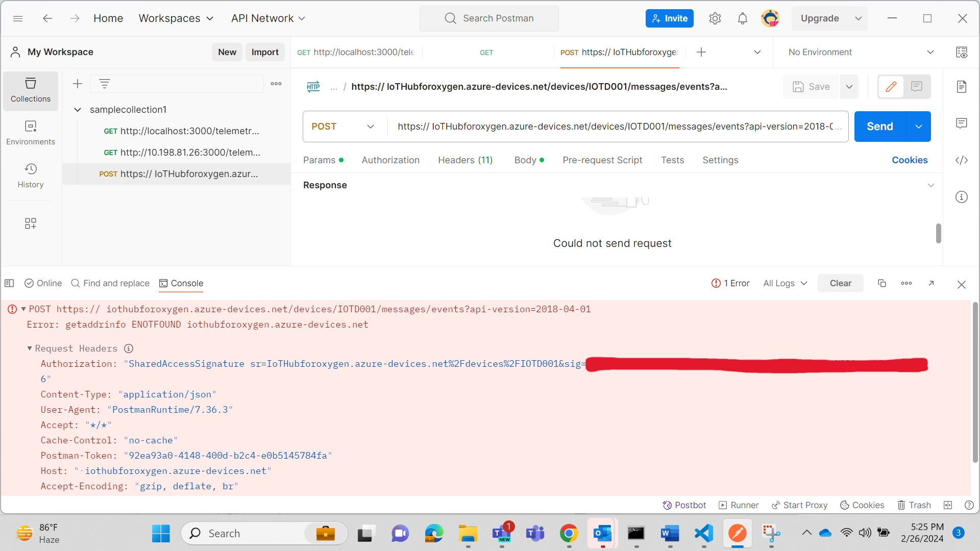Viewport: 980px width, 551px height.
Task: Click the API Network grid/layout icon
Action: (30, 223)
